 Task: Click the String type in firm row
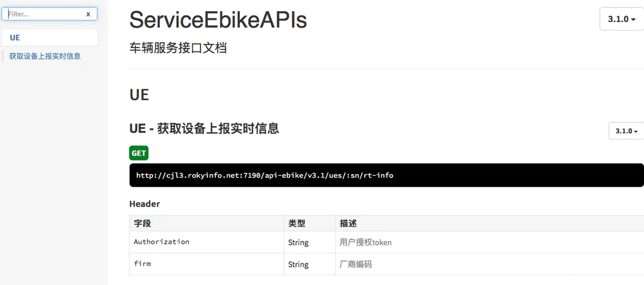click(x=298, y=265)
